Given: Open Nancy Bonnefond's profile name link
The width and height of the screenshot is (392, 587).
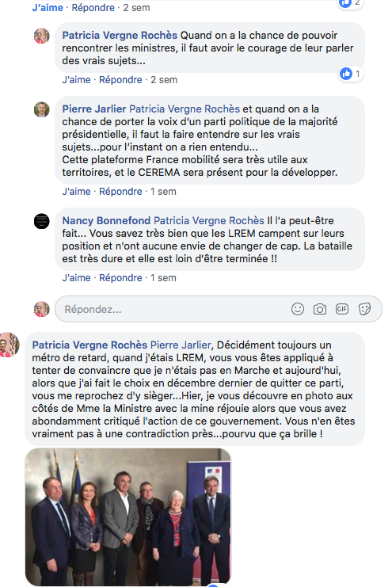Looking at the screenshot, I should click(x=106, y=220).
